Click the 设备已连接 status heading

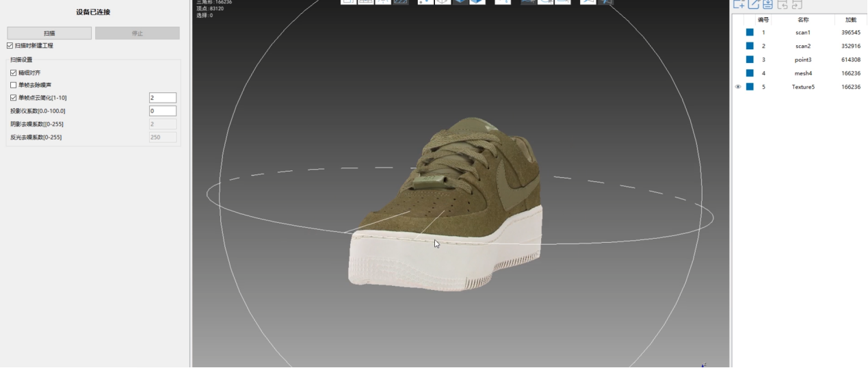tap(93, 12)
